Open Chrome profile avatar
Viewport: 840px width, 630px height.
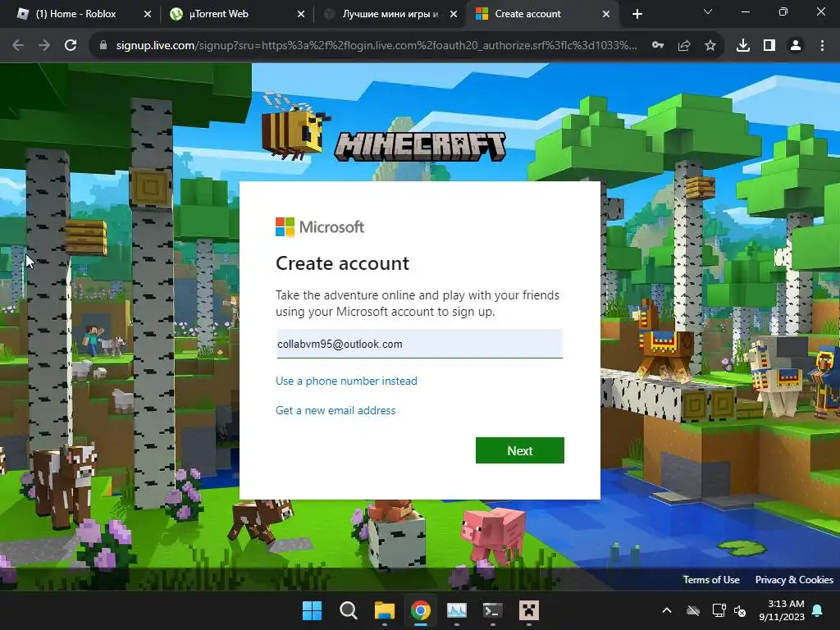[796, 46]
